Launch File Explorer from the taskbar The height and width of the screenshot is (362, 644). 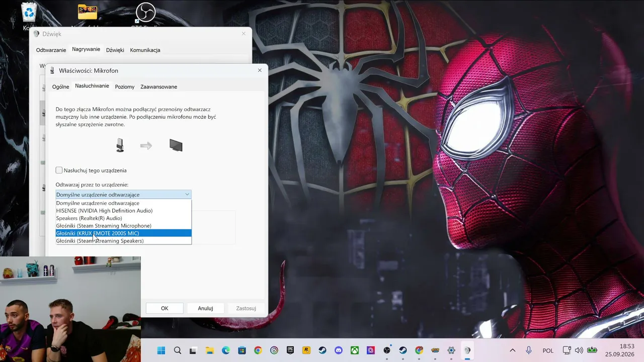(209, 350)
